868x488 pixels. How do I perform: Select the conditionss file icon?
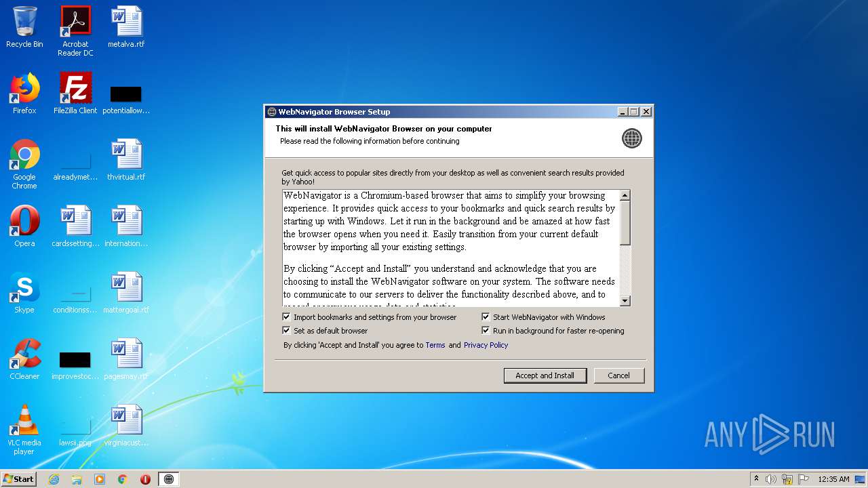pyautogui.click(x=75, y=300)
